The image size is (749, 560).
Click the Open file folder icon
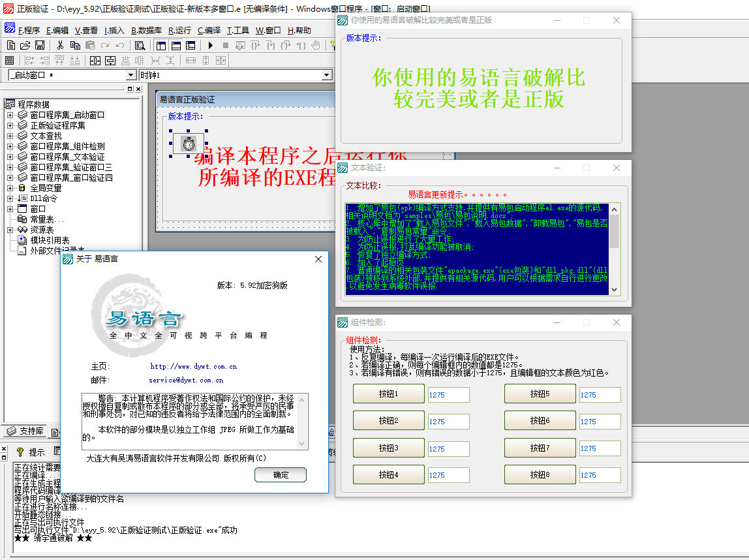point(25,46)
